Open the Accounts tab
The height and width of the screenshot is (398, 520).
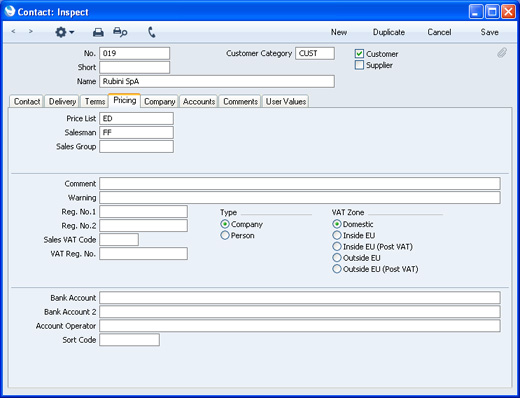tap(199, 101)
